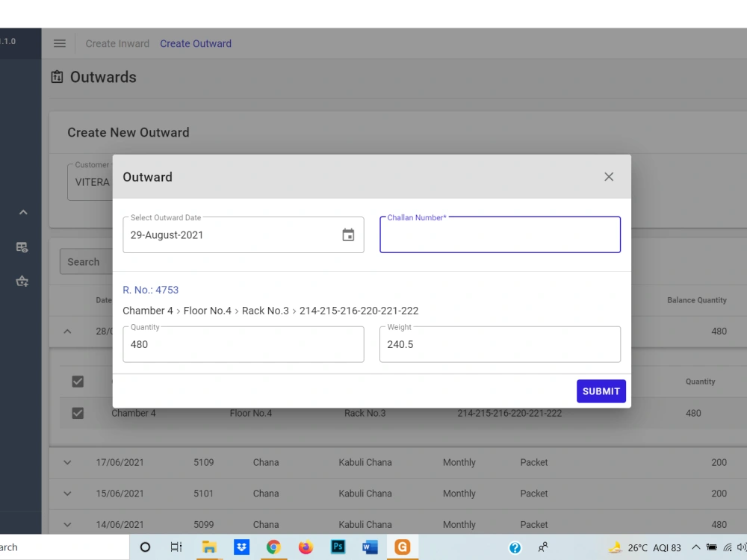This screenshot has height=560, width=747.
Task: Collapse the sidebar section with up chevron
Action: click(x=23, y=212)
